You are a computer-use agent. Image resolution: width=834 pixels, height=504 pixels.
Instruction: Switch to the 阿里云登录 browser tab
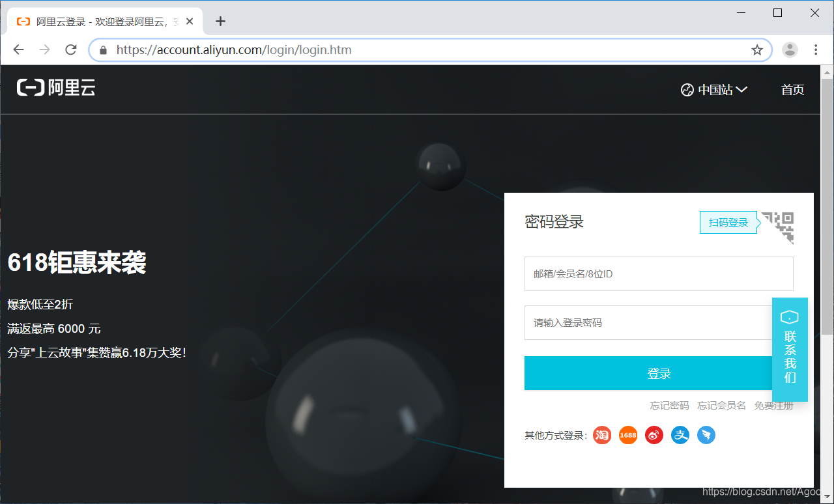[98, 21]
